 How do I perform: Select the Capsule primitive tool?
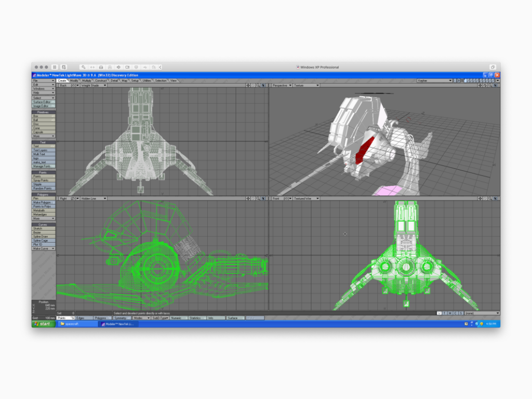point(44,132)
